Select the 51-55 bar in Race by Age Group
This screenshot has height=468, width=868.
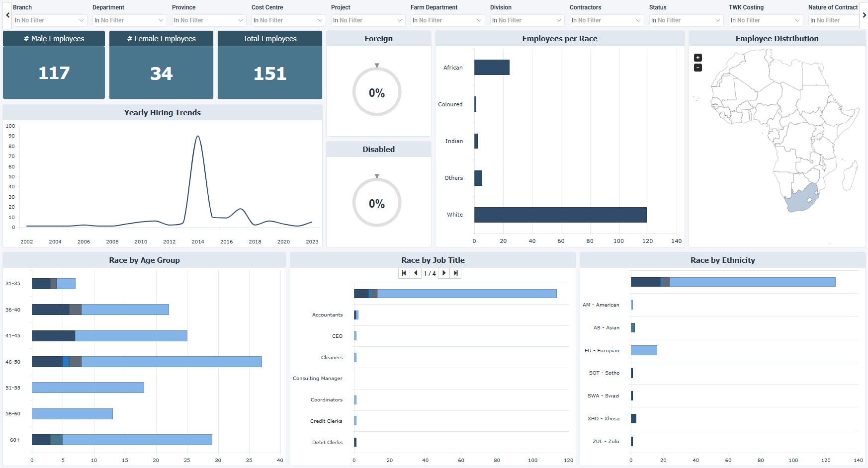[88, 388]
